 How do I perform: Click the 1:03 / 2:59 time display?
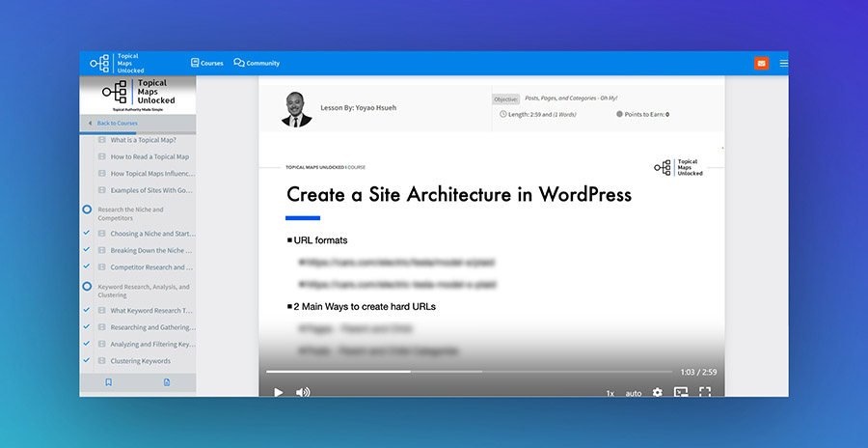(x=698, y=373)
